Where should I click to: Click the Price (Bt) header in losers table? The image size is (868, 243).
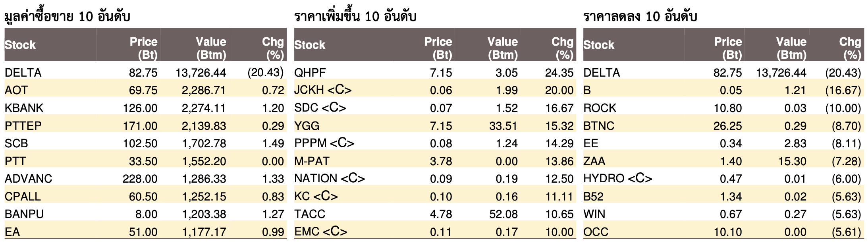[x=727, y=48]
